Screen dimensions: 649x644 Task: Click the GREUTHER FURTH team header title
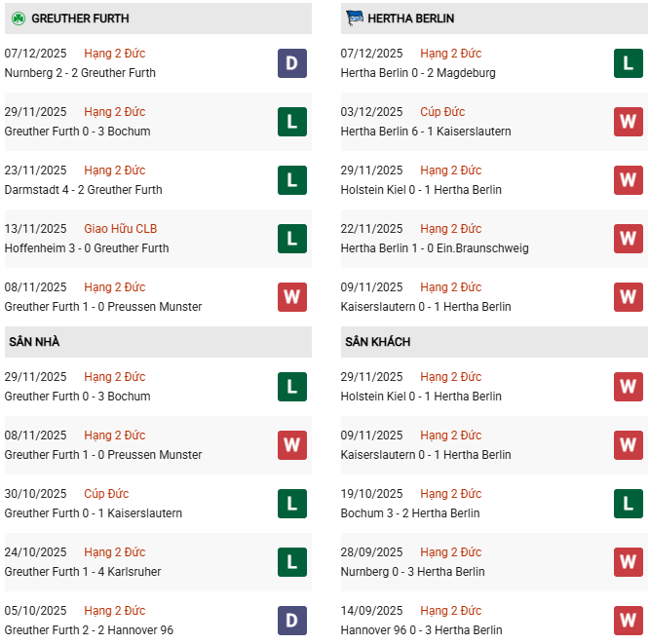pos(80,19)
